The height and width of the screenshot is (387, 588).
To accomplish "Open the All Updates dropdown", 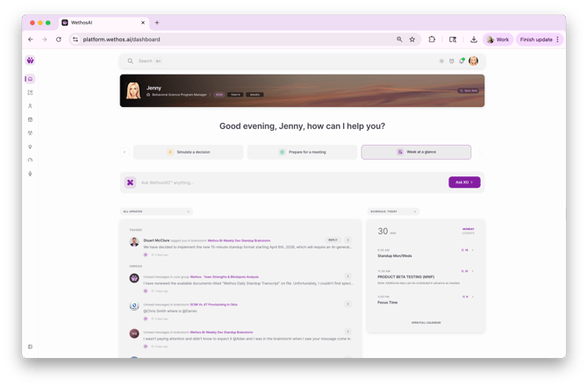I will (156, 211).
